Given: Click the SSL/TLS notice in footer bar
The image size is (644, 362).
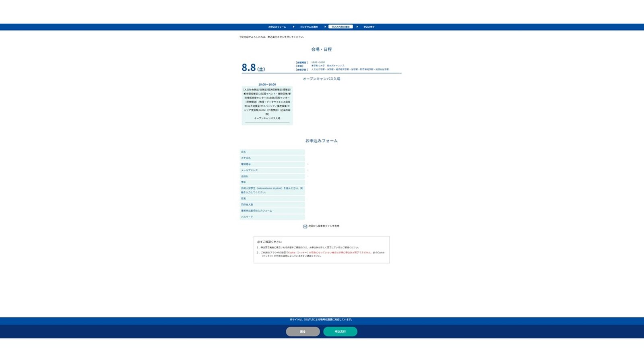Looking at the screenshot, I should coord(321,320).
